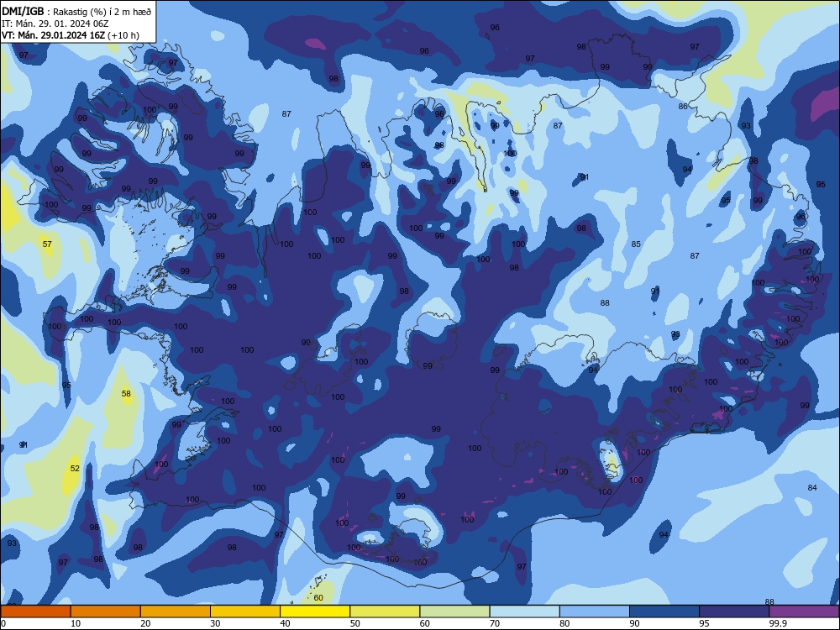The image size is (840, 630).
Task: Pick the bright yellow 40–50 legend swatch
Action: coord(315,612)
